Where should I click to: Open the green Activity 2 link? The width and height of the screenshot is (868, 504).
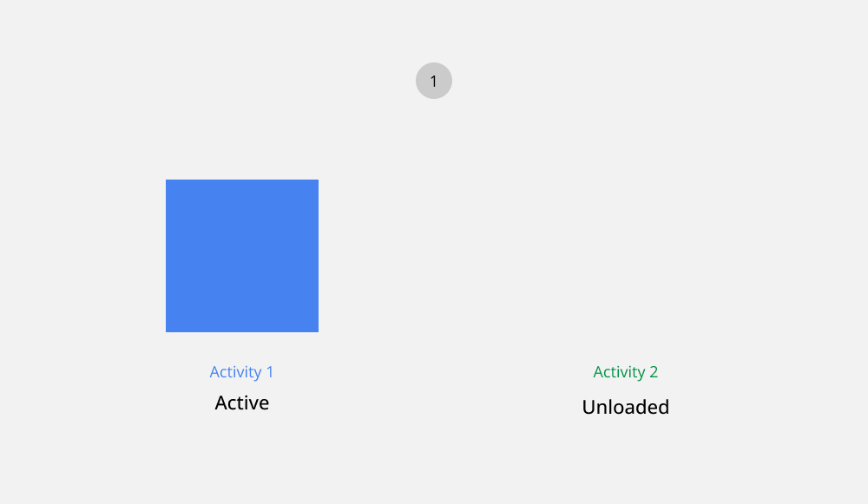coord(626,372)
